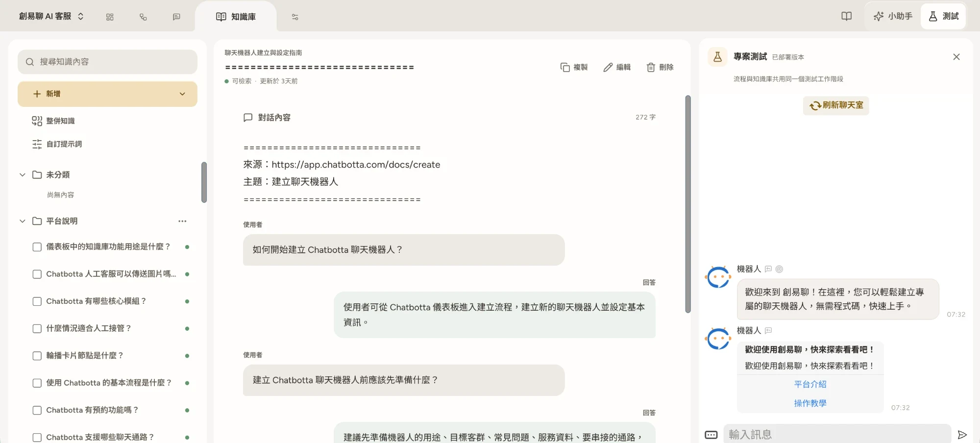Viewport: 980px width, 443px height.
Task: Click the send message arrow icon
Action: pos(962,435)
